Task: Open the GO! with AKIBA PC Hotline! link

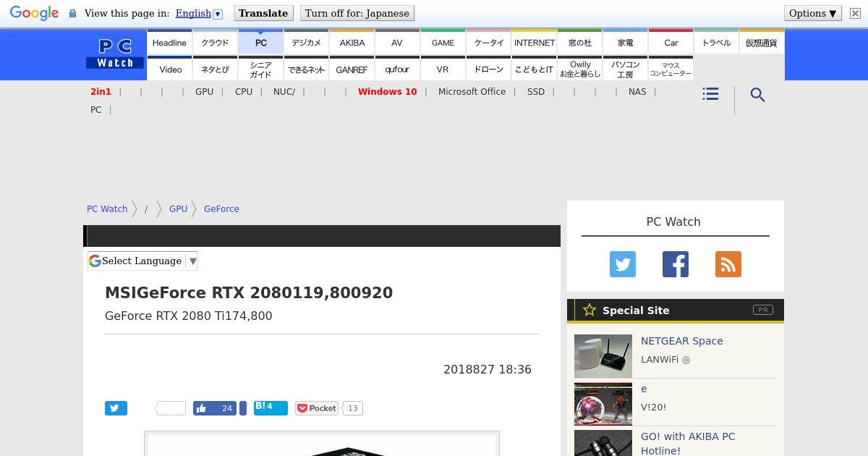Action: [x=688, y=443]
